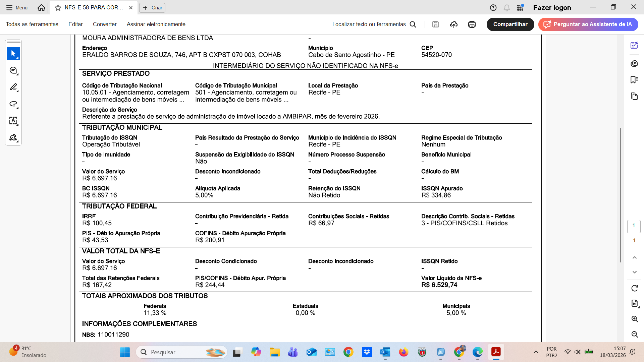Open the add comment tool

click(13, 70)
